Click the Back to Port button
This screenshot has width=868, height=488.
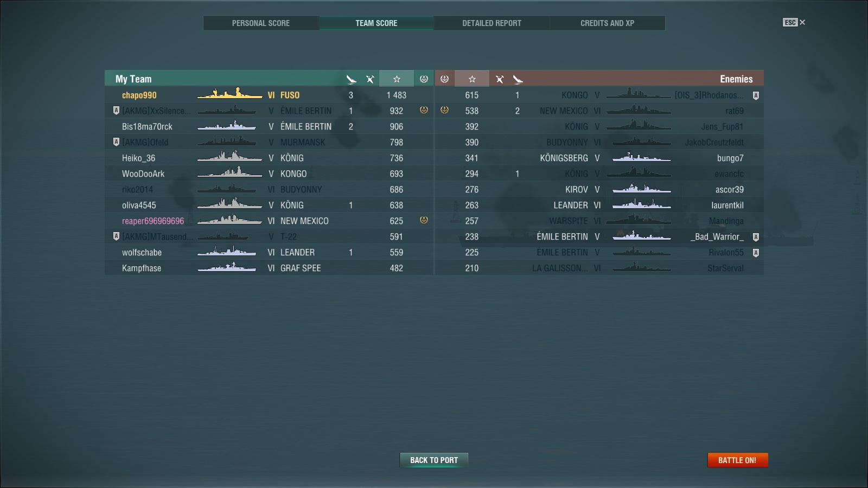(x=434, y=460)
